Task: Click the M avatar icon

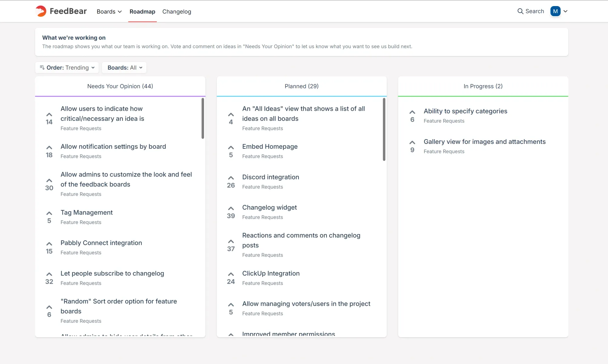Action: pyautogui.click(x=555, y=11)
